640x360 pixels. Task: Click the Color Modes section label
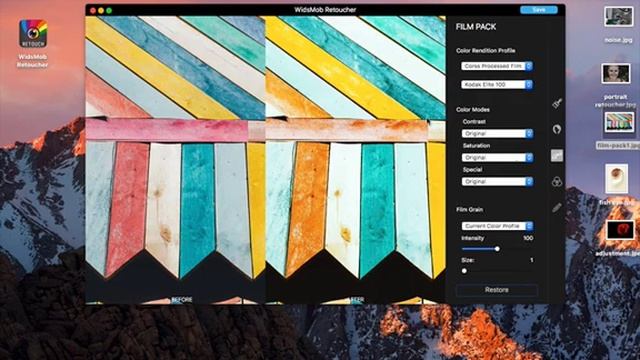click(x=473, y=109)
